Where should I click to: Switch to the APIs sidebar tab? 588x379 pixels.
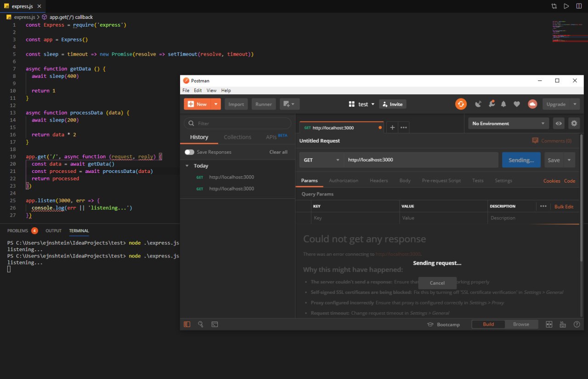point(276,137)
